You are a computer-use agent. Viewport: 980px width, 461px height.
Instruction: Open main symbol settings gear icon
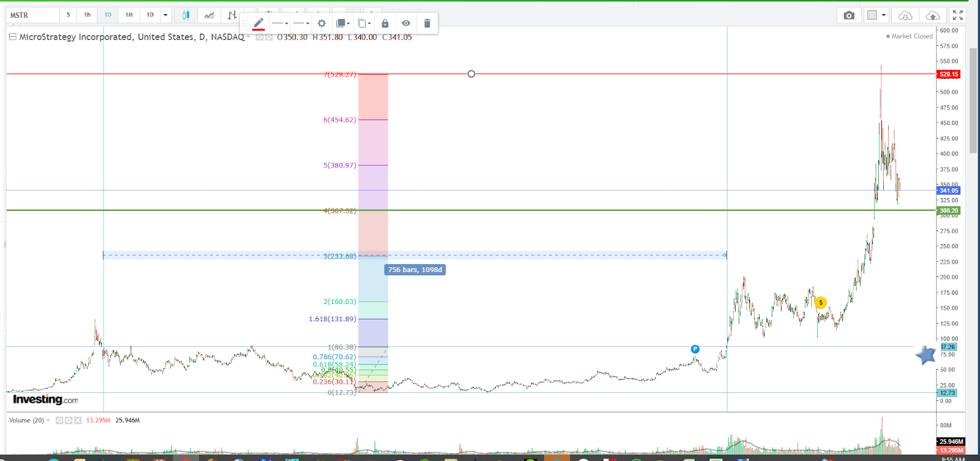(x=268, y=37)
